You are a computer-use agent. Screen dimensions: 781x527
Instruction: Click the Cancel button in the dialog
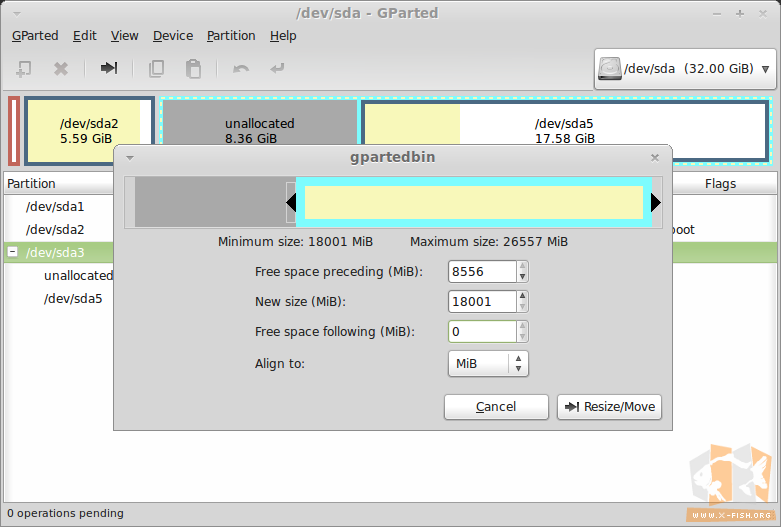496,407
